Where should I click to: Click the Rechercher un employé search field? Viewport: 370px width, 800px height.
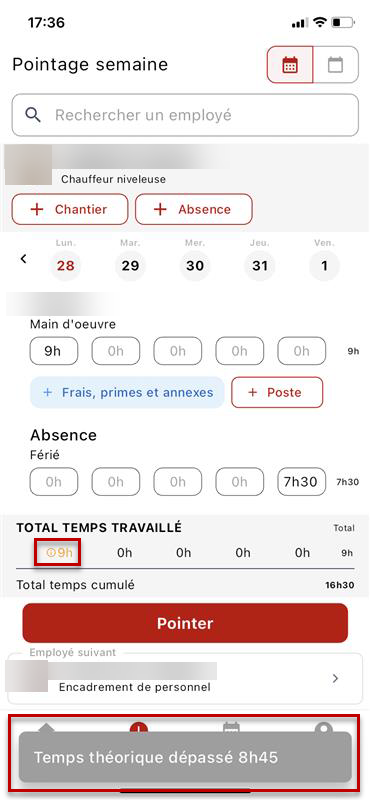coord(185,115)
